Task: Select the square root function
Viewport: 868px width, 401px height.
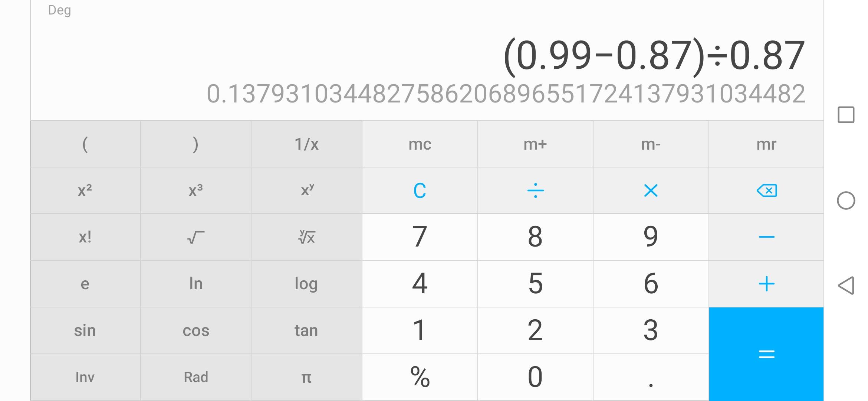Action: click(x=196, y=237)
